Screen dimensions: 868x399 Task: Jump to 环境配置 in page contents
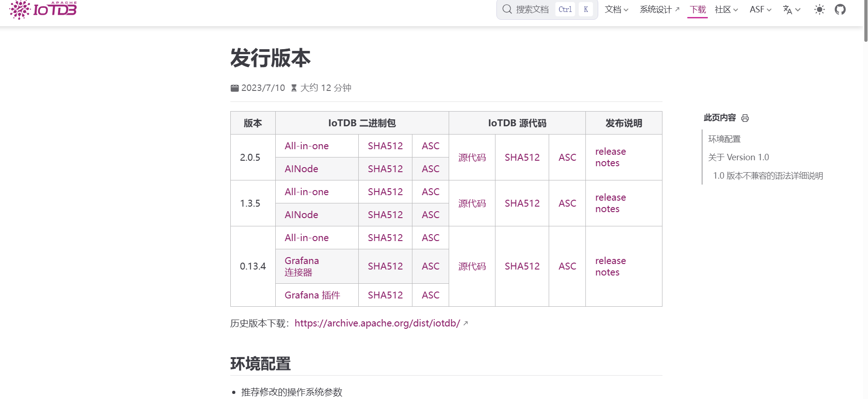[724, 139]
